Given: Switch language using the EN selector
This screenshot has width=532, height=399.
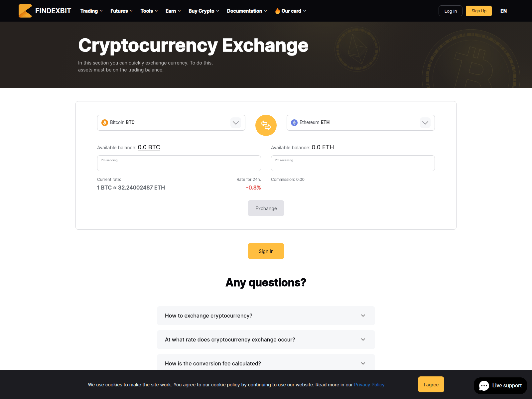Looking at the screenshot, I should (x=503, y=11).
